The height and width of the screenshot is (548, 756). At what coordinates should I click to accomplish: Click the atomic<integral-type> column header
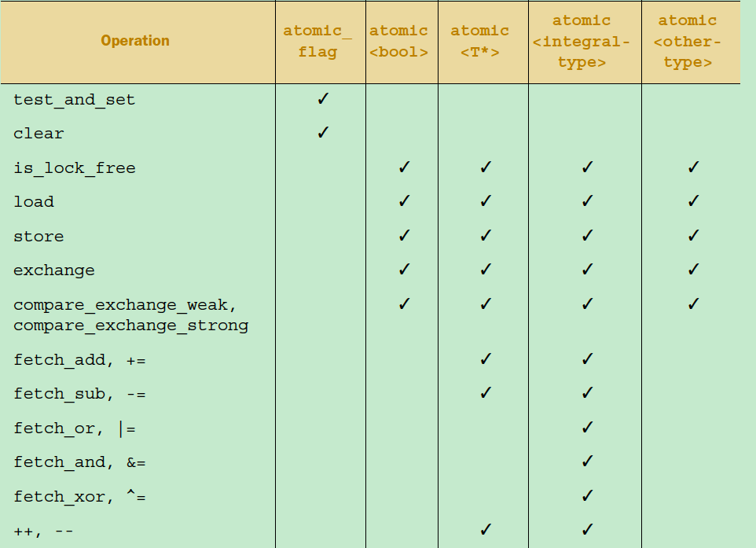[x=582, y=42]
